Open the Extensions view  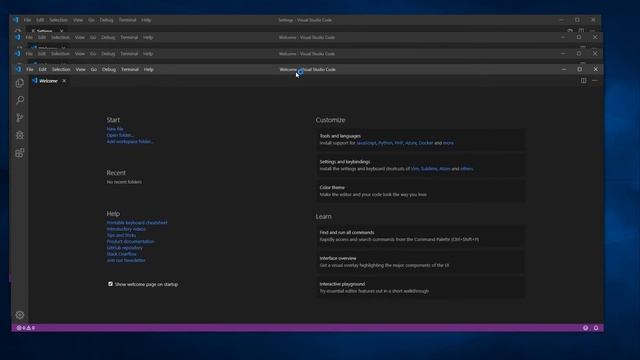20,153
